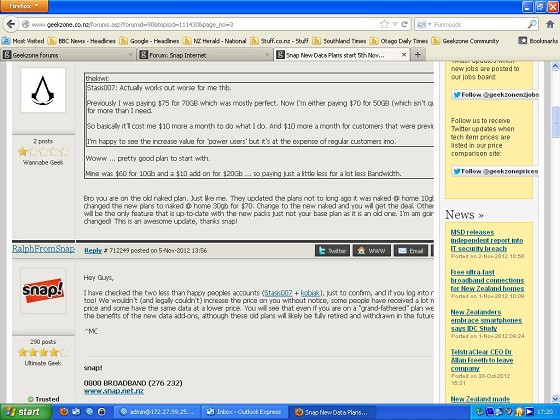Image resolution: width=560 pixels, height=420 pixels.
Task: Launch Outlook Express from quick launch
Action: coord(76,412)
